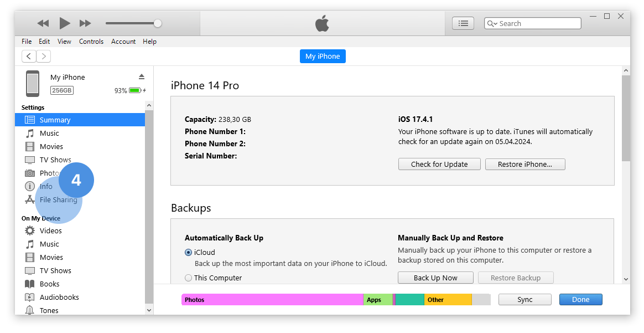Image resolution: width=644 pixels, height=333 pixels.
Task: Click the Check for Update button
Action: (439, 164)
